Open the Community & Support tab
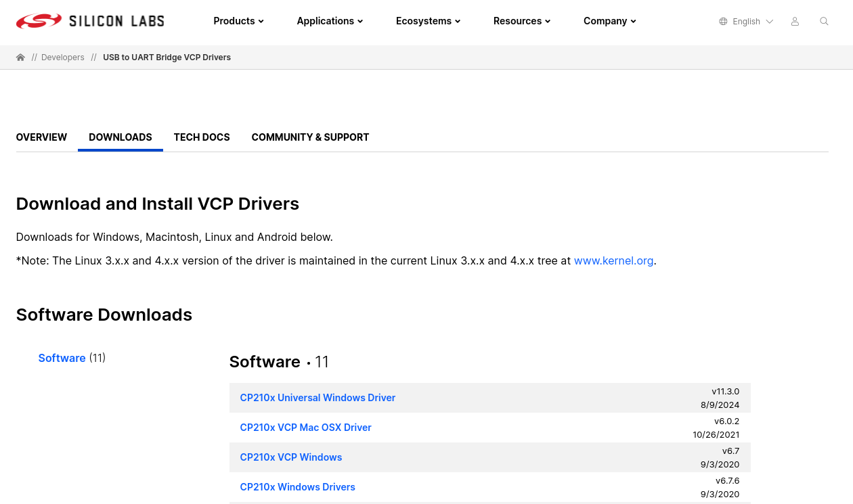 (x=310, y=137)
